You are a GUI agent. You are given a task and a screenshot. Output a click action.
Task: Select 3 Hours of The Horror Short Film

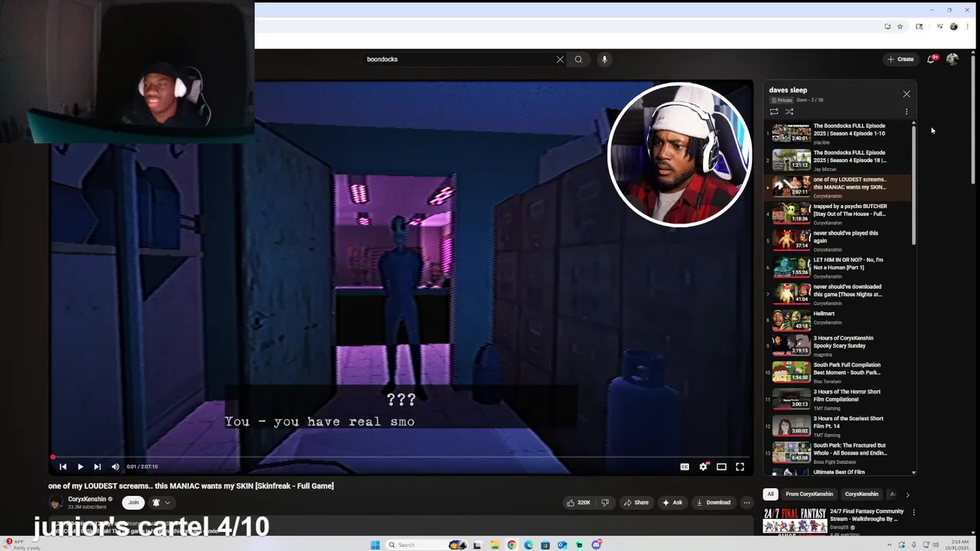[837, 399]
